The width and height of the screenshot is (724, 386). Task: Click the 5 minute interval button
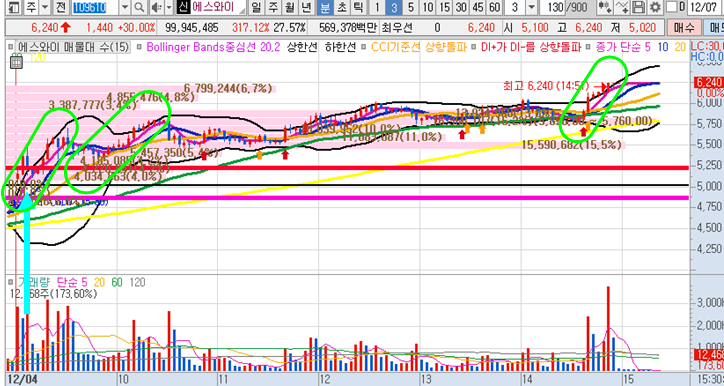(410, 7)
